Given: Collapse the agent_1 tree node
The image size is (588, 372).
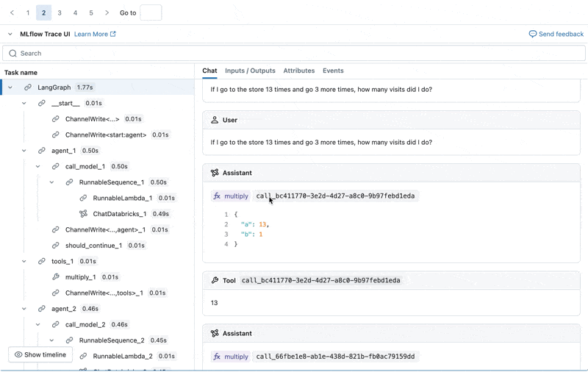Looking at the screenshot, I should tap(24, 151).
